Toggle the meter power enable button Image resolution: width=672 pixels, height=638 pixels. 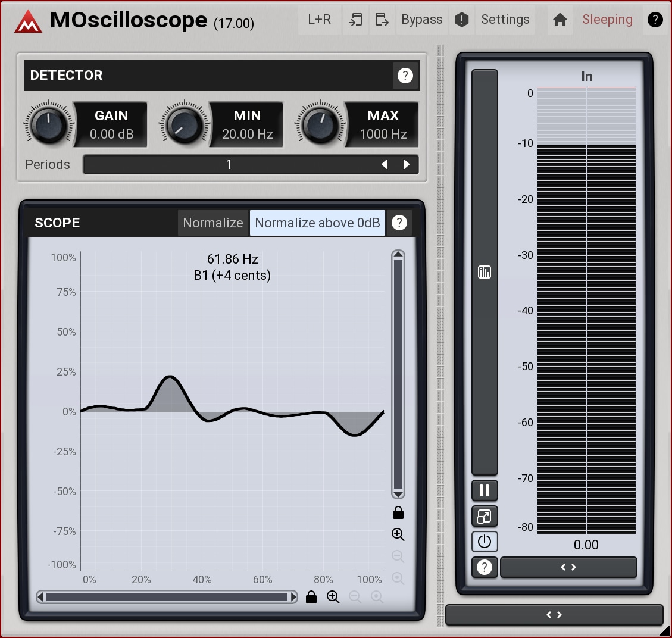tap(485, 542)
